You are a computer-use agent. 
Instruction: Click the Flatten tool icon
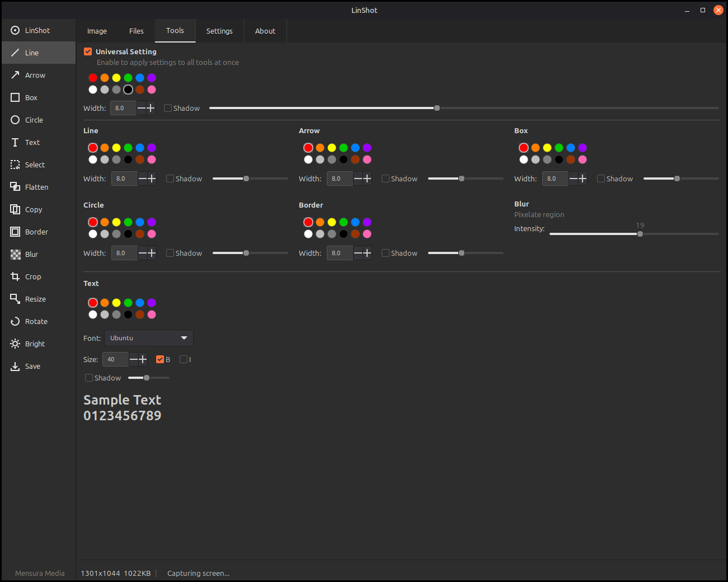coord(15,187)
